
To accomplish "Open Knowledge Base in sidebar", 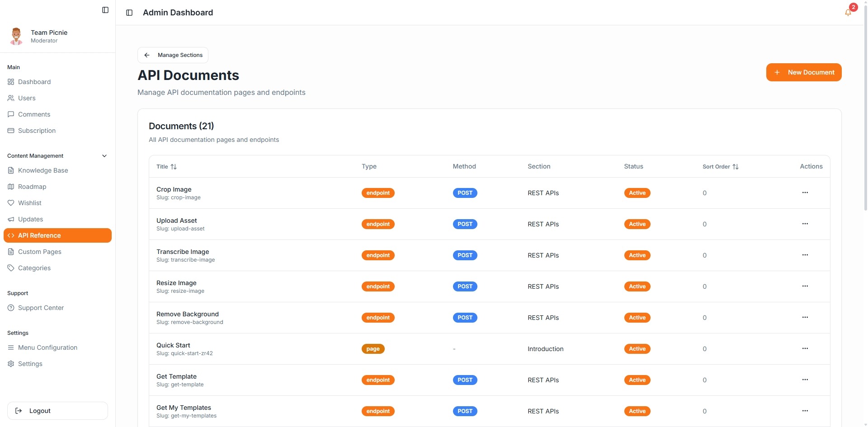I will coord(43,170).
